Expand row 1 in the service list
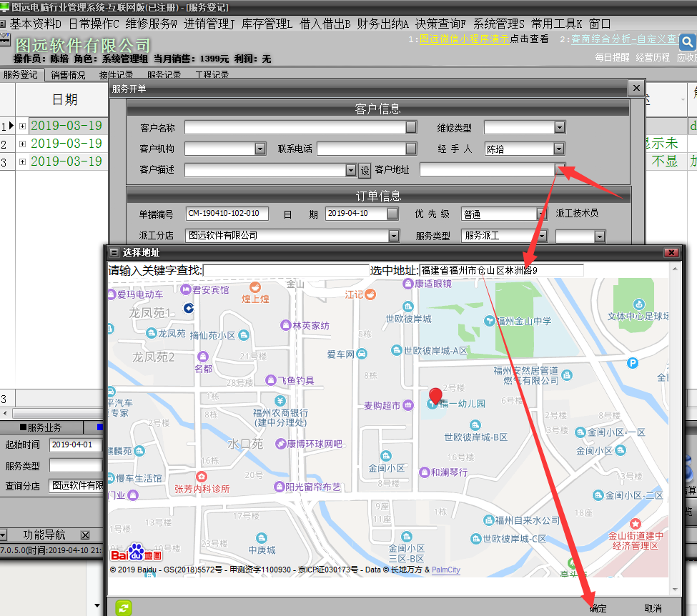697x616 pixels. tap(22, 126)
